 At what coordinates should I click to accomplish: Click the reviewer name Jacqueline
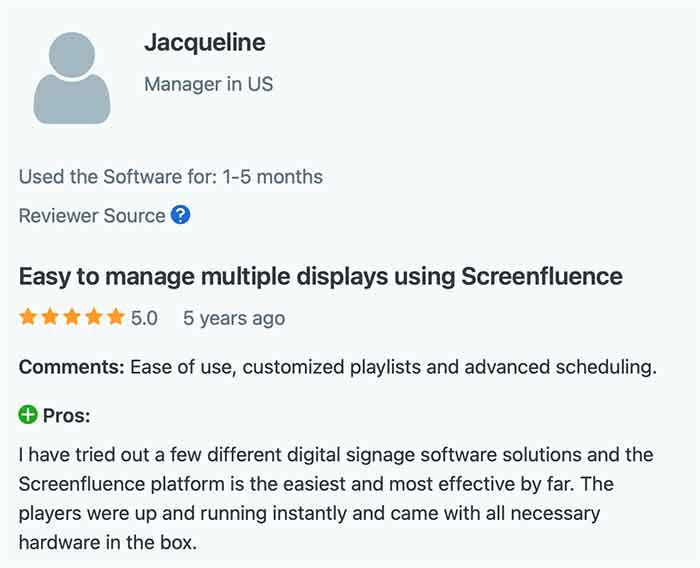click(x=205, y=42)
